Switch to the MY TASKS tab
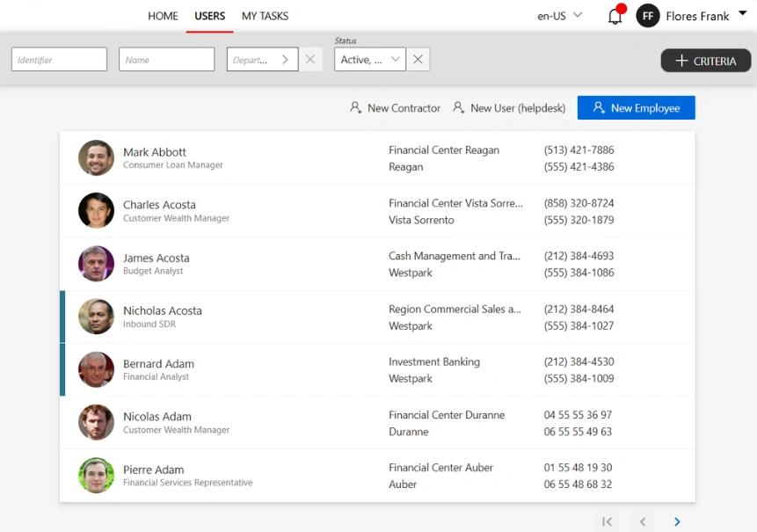The image size is (757, 532). [264, 15]
